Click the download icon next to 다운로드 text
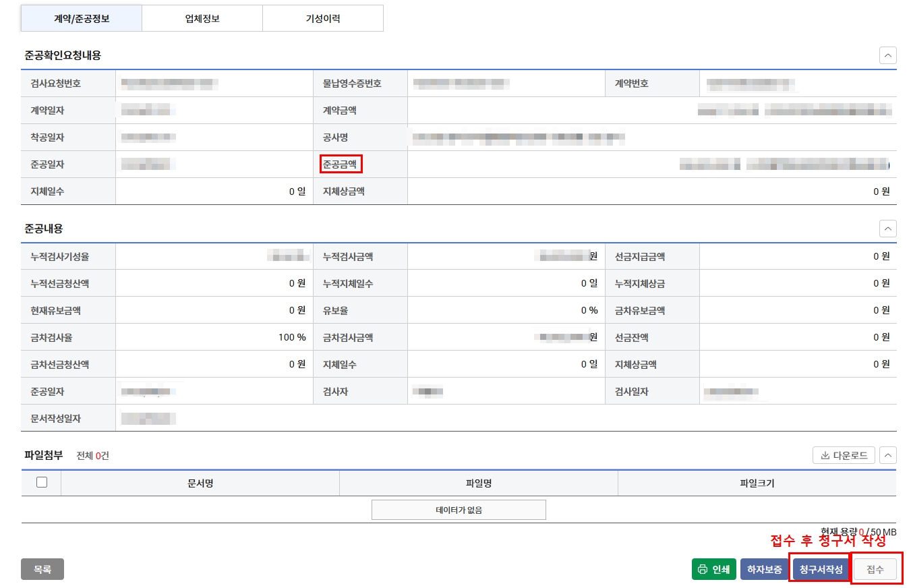The width and height of the screenshot is (911, 588). click(x=823, y=454)
